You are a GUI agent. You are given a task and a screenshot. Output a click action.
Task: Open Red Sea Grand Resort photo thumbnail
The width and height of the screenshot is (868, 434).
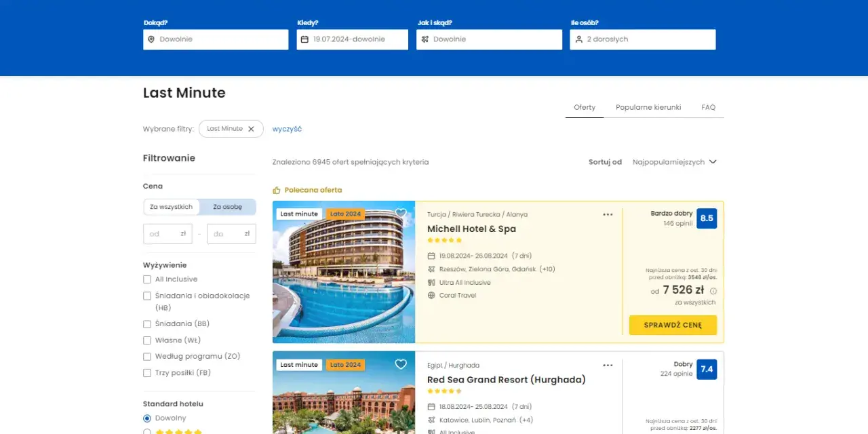click(344, 393)
